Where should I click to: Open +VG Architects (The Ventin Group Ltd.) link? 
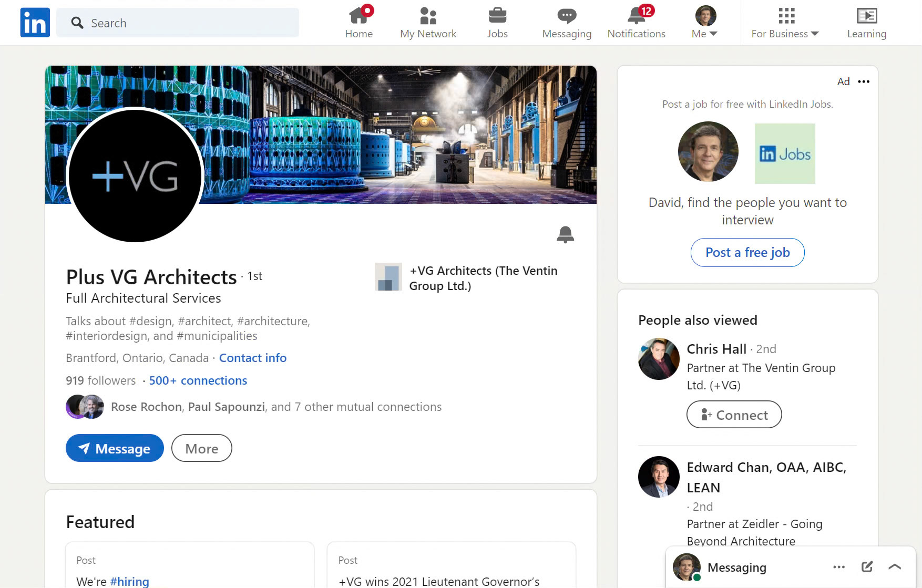tap(483, 278)
